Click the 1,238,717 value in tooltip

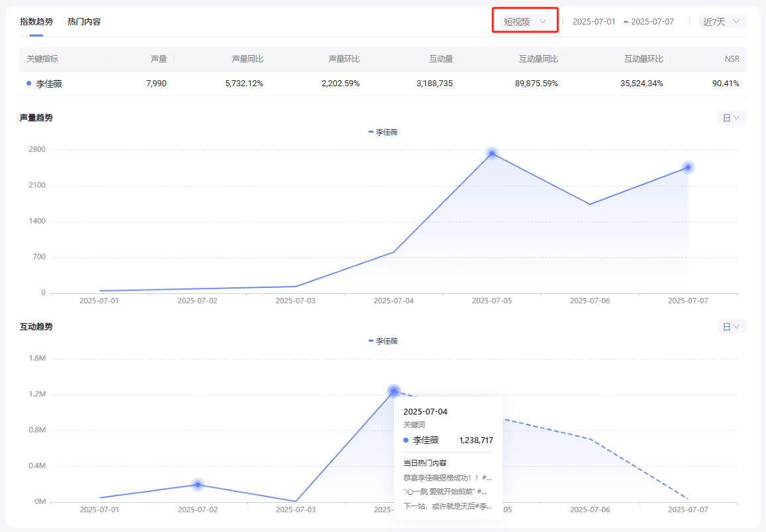(x=476, y=440)
